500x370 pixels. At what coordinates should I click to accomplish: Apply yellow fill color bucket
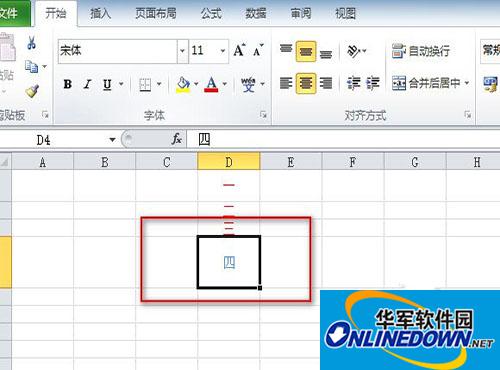pos(183,84)
